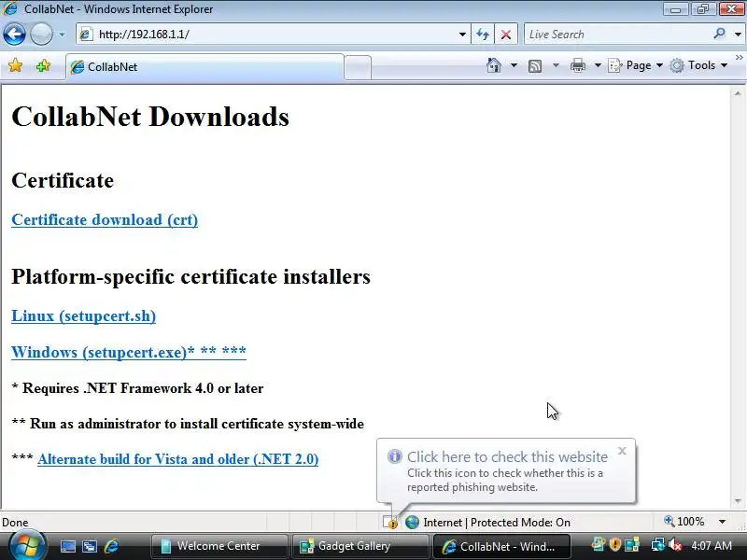Viewport: 747px width, 560px height.
Task: Click the RSS Feeds icon
Action: (535, 65)
